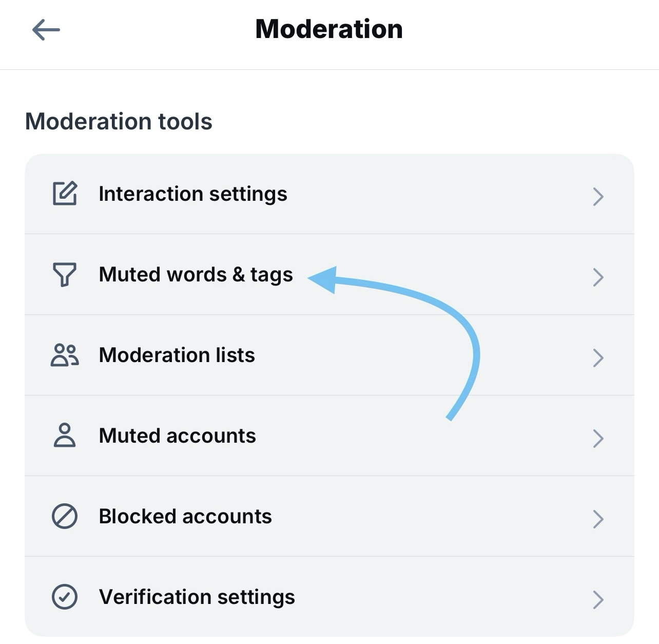The width and height of the screenshot is (659, 644).
Task: Open Muted accounts
Action: point(177,436)
